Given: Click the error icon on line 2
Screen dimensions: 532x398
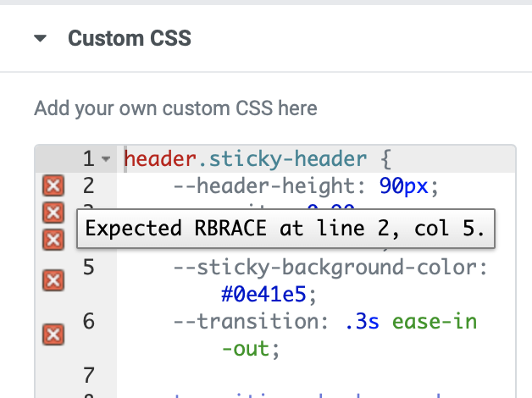Looking at the screenshot, I should (53, 185).
